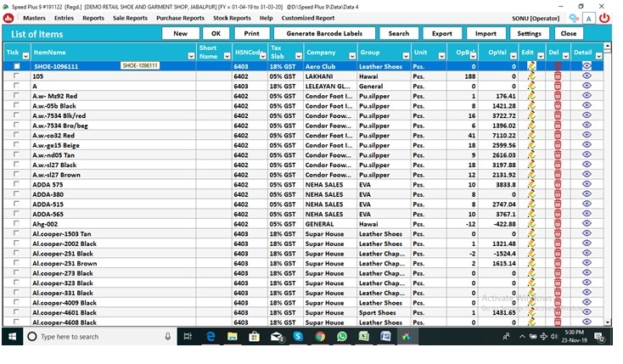Select item row Al.cooper-4601 Black
The width and height of the screenshot is (623, 364).
click(x=303, y=312)
